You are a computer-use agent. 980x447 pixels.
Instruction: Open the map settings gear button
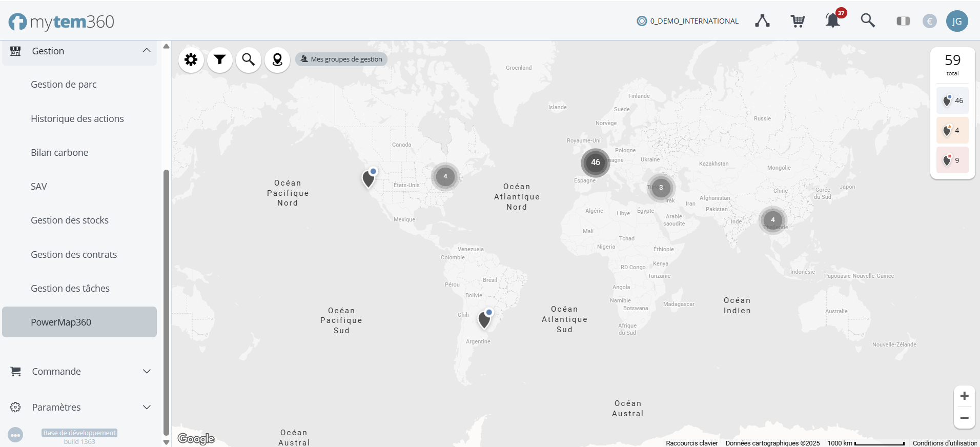[191, 60]
